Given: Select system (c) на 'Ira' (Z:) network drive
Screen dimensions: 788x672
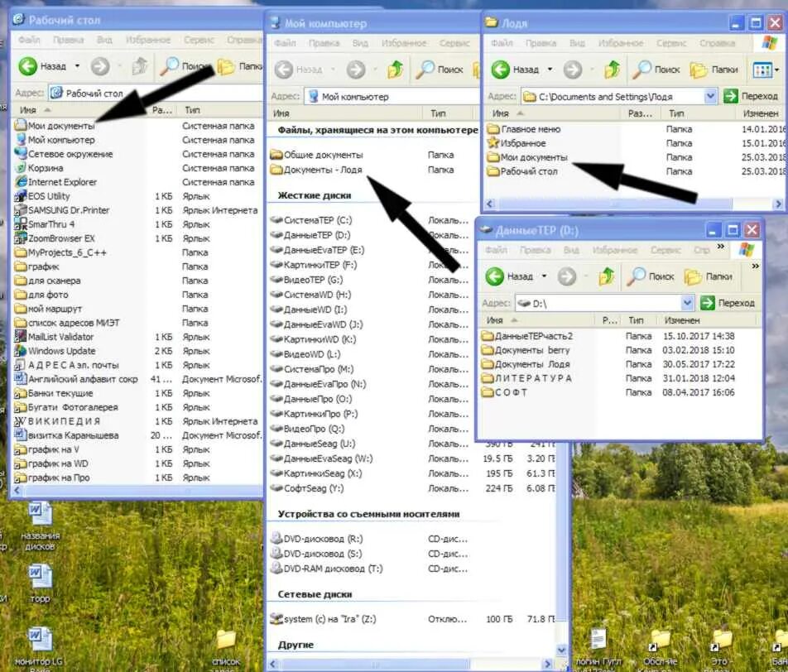Looking at the screenshot, I should 323,619.
